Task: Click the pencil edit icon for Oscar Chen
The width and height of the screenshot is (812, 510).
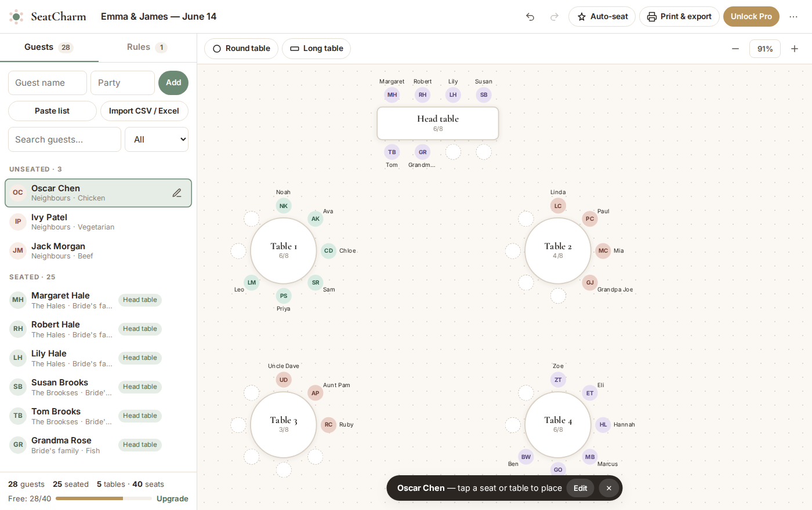Action: tap(177, 193)
